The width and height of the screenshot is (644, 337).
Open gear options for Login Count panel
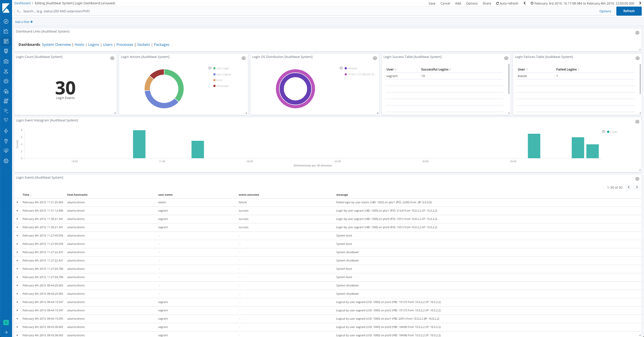click(112, 58)
